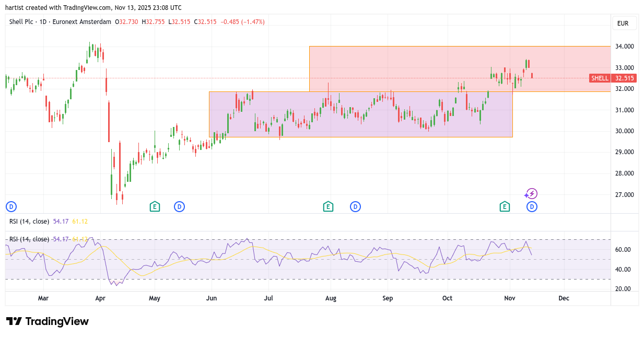Click the purple lightning bolt event icon

tap(531, 194)
